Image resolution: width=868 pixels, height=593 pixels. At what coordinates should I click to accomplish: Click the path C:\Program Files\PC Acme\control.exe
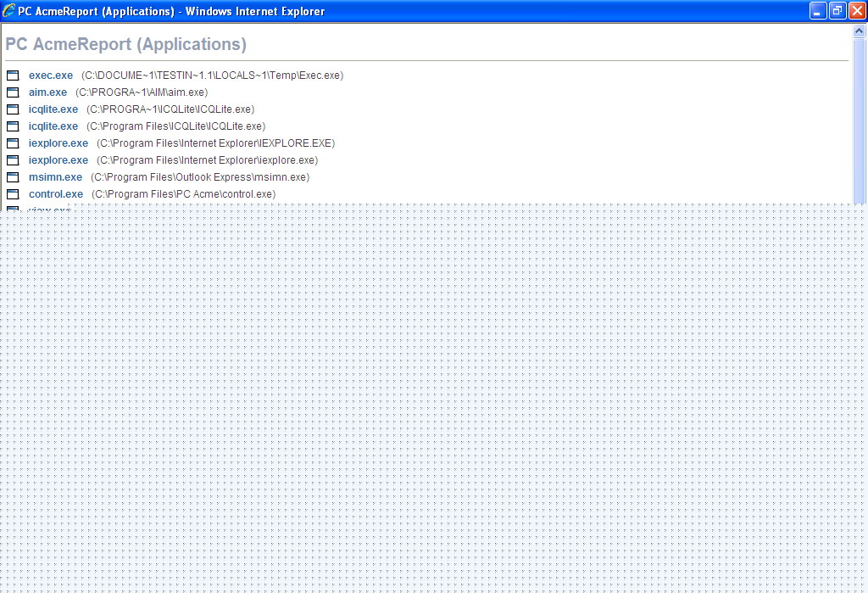click(x=184, y=194)
